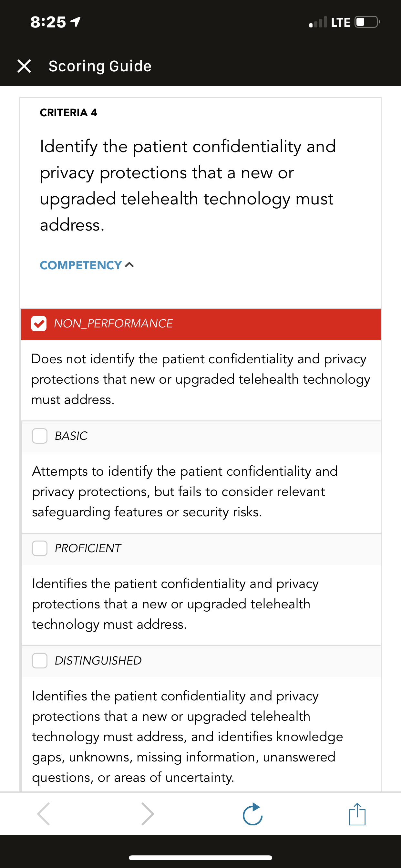Image resolution: width=401 pixels, height=868 pixels.
Task: Reload the page with refresh icon
Action: click(x=253, y=814)
